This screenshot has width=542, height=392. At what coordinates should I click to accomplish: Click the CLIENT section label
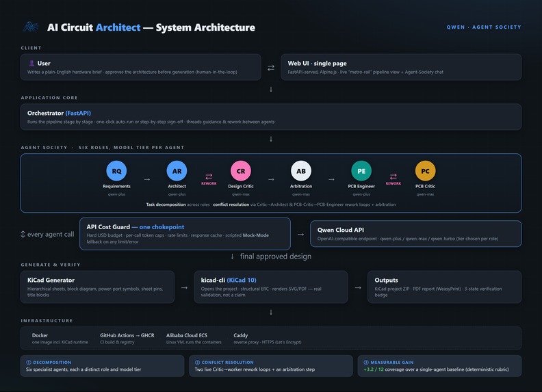tap(31, 48)
